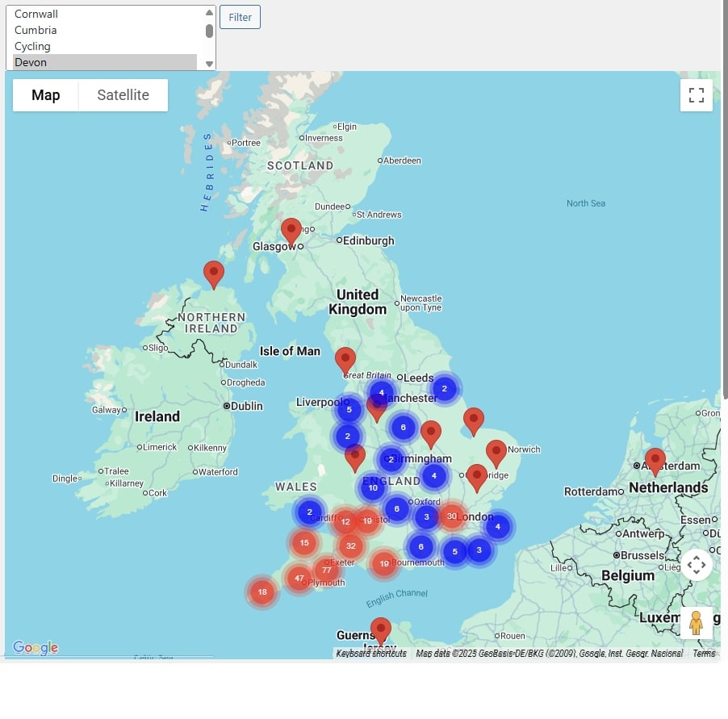728x719 pixels.
Task: Open the map camera controls
Action: (x=696, y=565)
